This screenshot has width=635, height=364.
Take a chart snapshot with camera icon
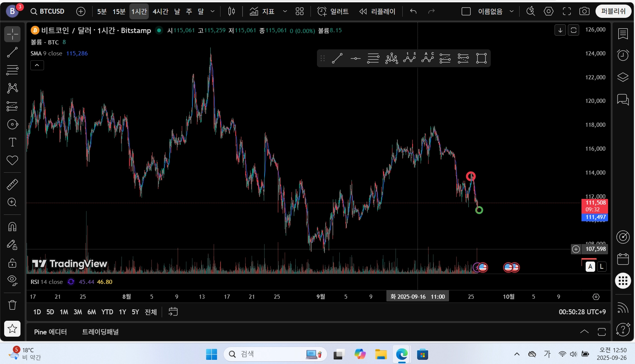pyautogui.click(x=585, y=11)
